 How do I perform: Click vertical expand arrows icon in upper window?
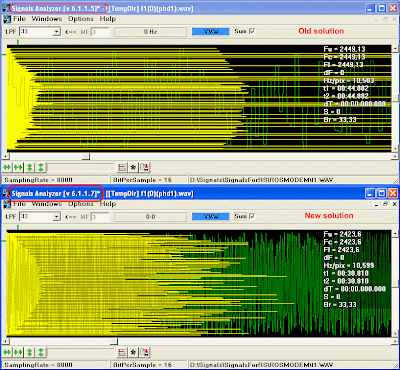point(29,167)
